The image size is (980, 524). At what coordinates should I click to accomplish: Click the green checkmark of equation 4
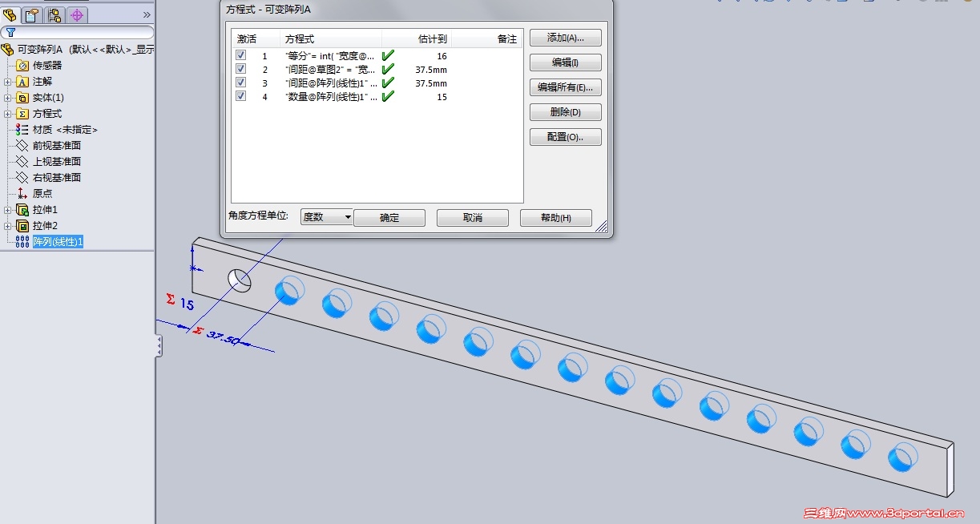388,95
